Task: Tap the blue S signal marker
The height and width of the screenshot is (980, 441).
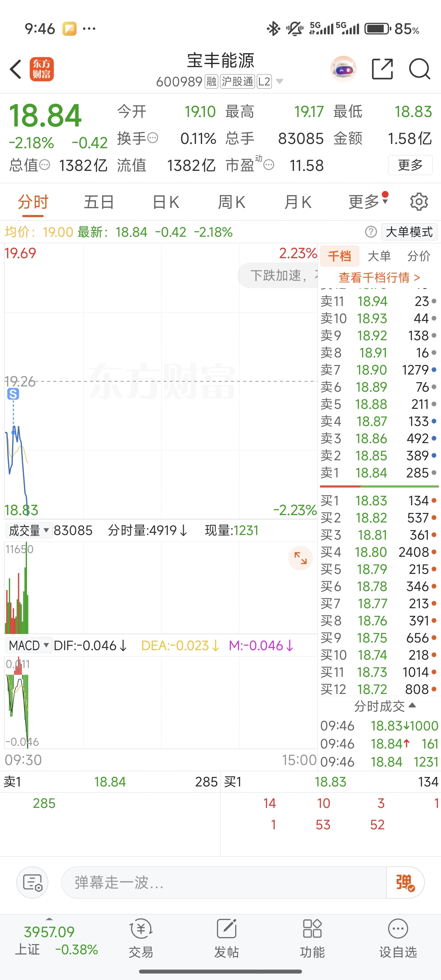Action: coord(13,394)
